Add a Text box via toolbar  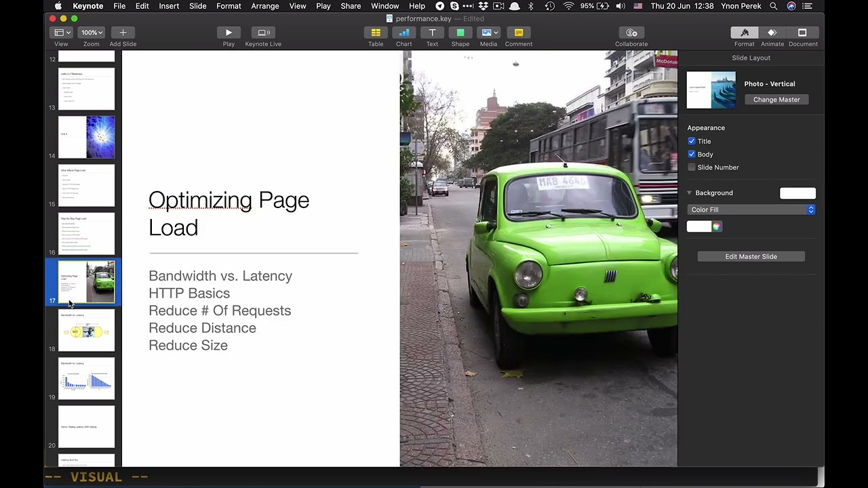(x=432, y=33)
